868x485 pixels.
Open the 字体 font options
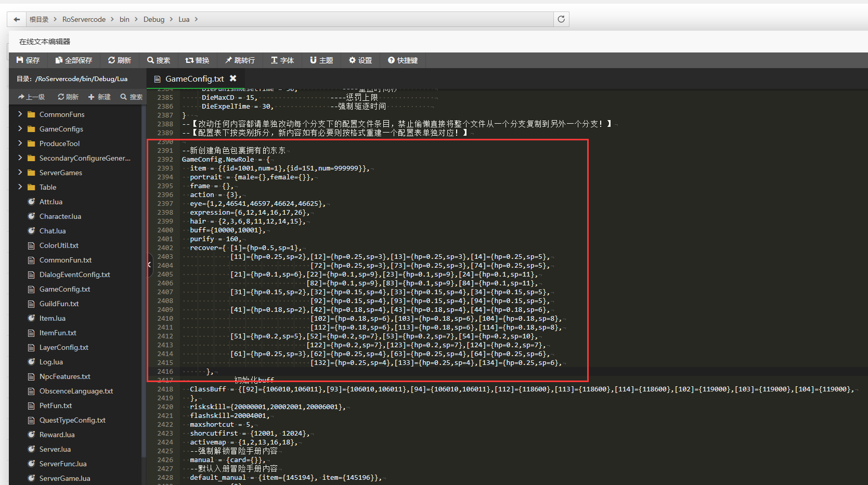pyautogui.click(x=282, y=60)
